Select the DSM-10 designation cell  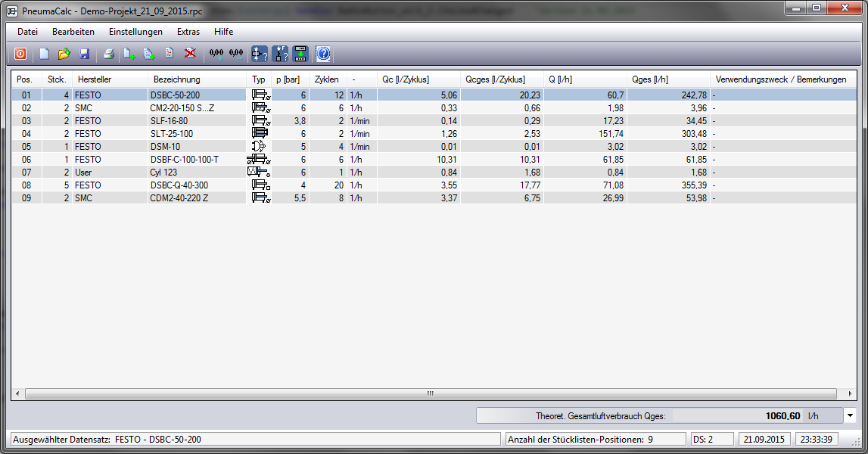197,146
